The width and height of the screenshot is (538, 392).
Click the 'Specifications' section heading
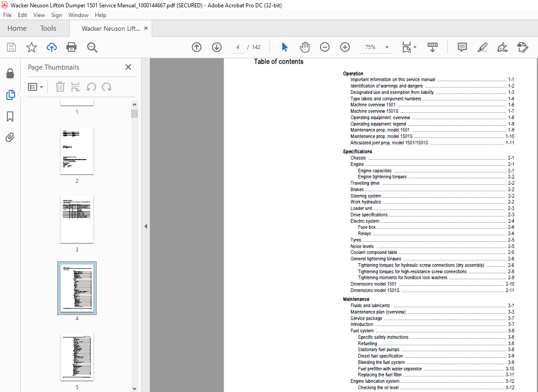click(357, 151)
